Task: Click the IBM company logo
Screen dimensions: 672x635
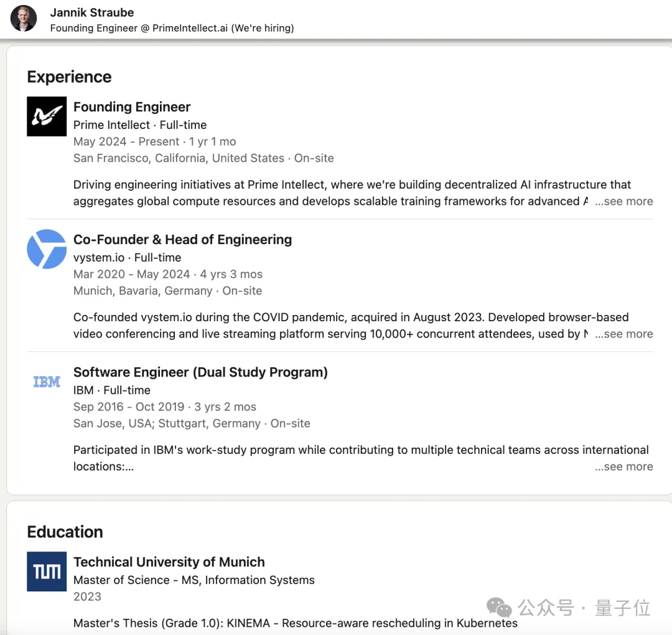Action: pyautogui.click(x=47, y=382)
